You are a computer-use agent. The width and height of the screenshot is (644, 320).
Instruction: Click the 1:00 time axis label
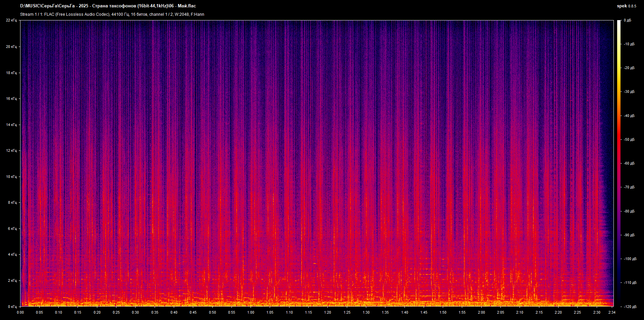coord(251,312)
